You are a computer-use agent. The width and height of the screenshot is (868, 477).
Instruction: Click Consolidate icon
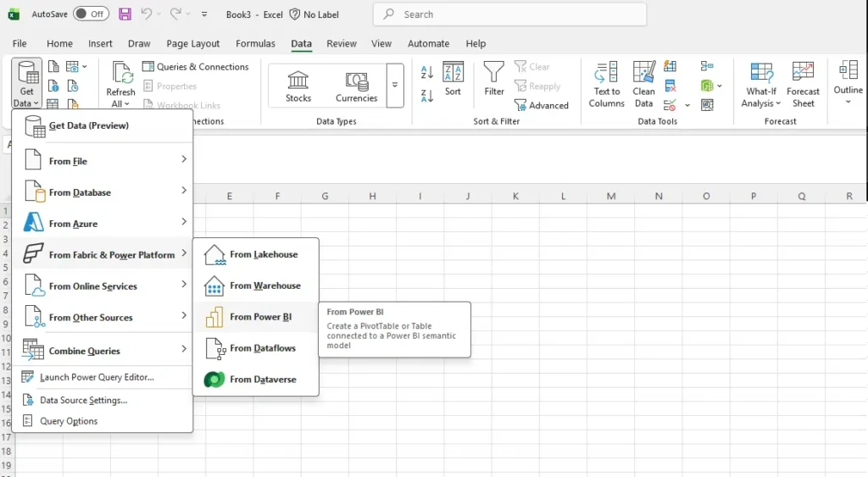click(707, 67)
